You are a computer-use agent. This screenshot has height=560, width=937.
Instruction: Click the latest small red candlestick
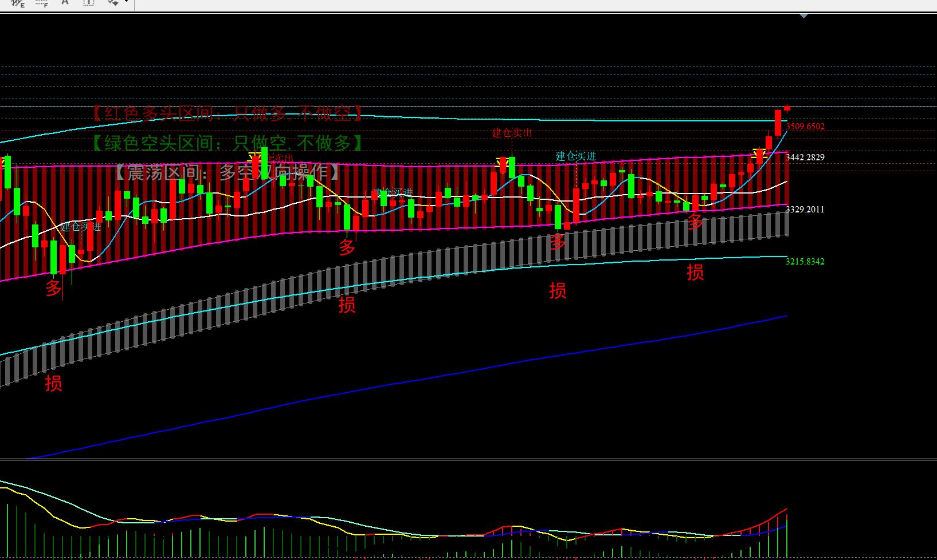tap(787, 108)
